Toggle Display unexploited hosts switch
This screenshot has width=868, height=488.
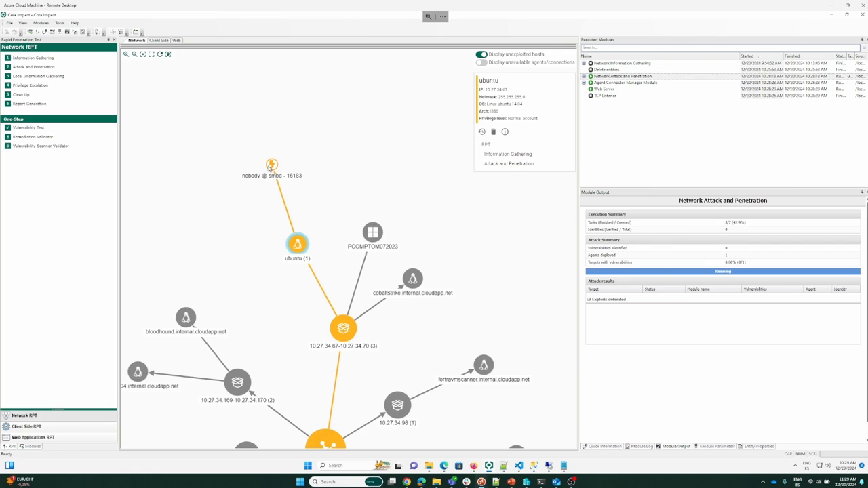pyautogui.click(x=481, y=54)
